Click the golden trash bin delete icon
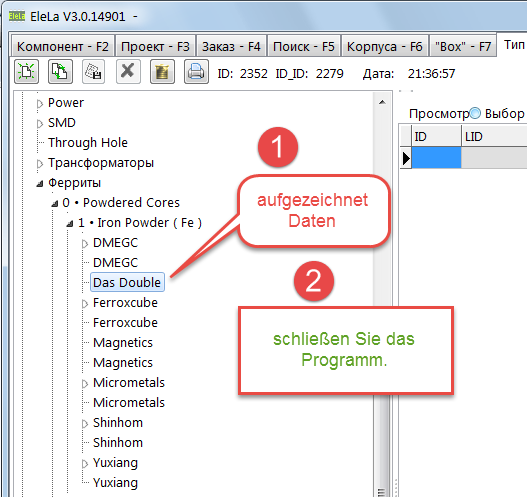 pyautogui.click(x=162, y=72)
